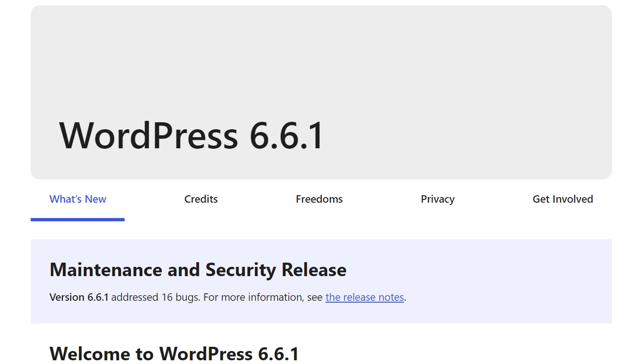The image size is (644, 364).
Task: Click the 6.6.1 number in the banner title
Action: pos(286,136)
